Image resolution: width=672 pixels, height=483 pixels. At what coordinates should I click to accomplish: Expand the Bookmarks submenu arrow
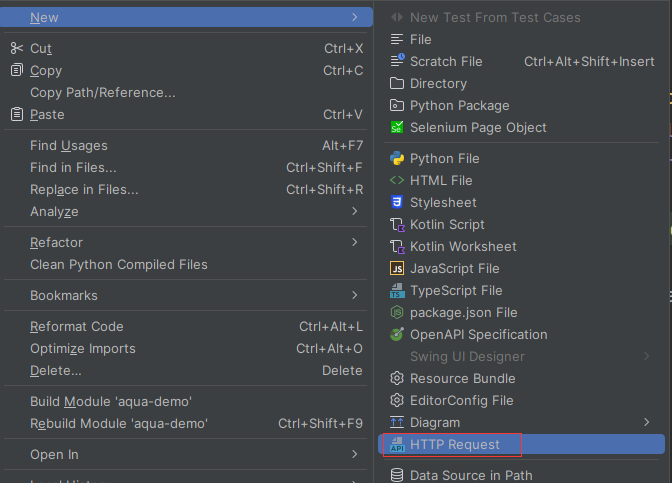tap(354, 295)
